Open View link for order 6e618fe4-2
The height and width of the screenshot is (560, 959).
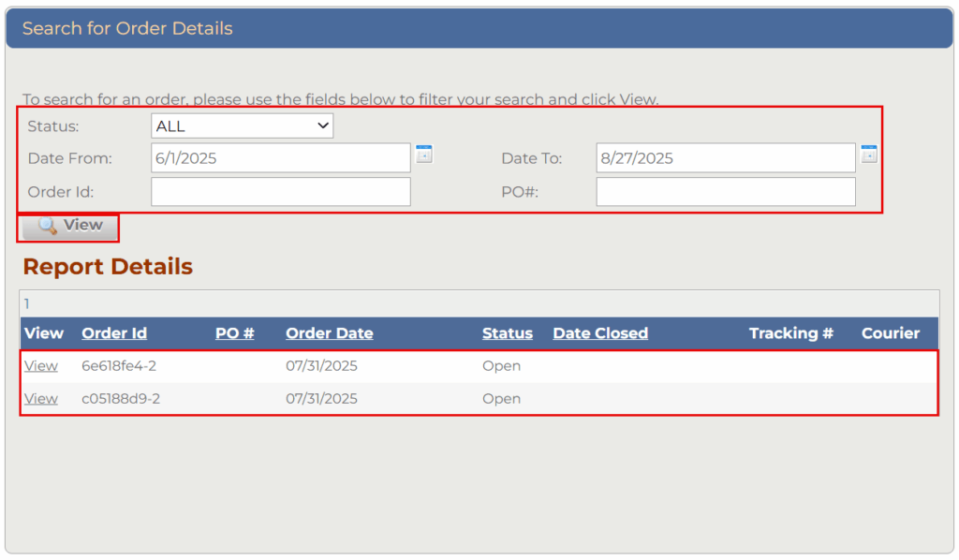41,366
